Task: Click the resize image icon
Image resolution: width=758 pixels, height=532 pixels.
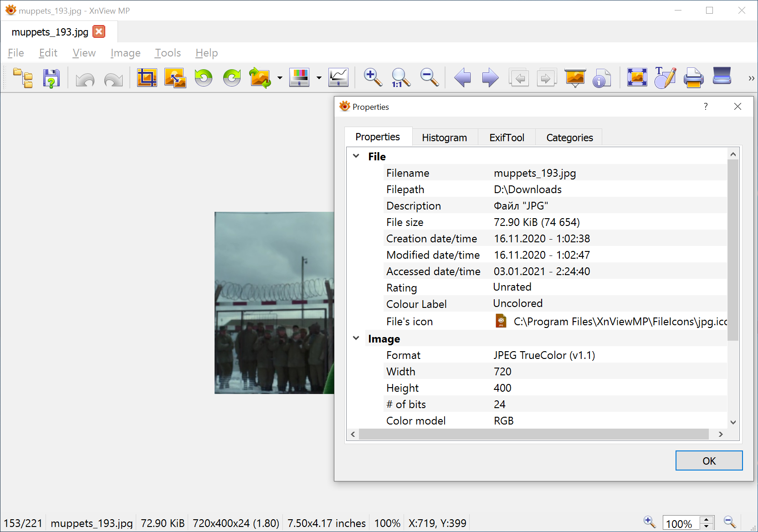Action: [x=175, y=78]
